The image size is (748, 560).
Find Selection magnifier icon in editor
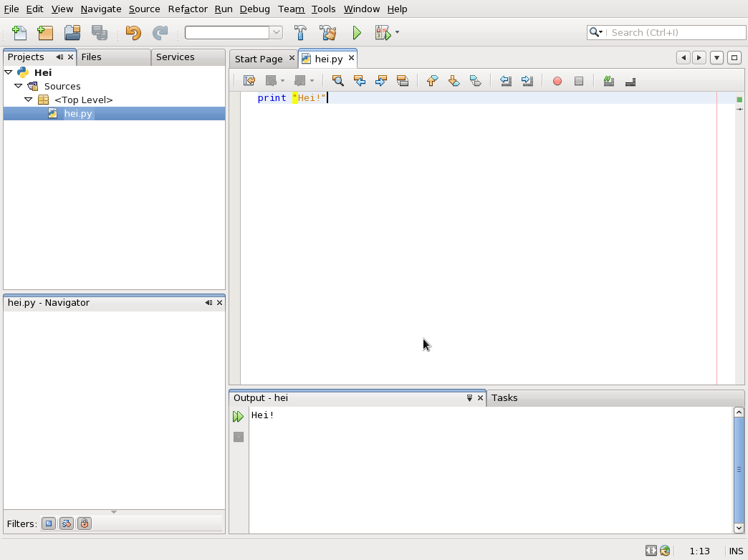point(337,81)
